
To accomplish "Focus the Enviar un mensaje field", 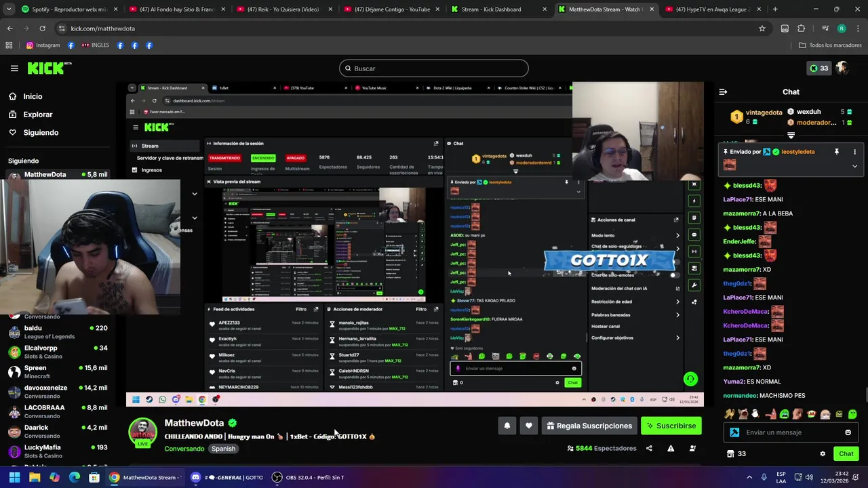I will pyautogui.click(x=790, y=432).
